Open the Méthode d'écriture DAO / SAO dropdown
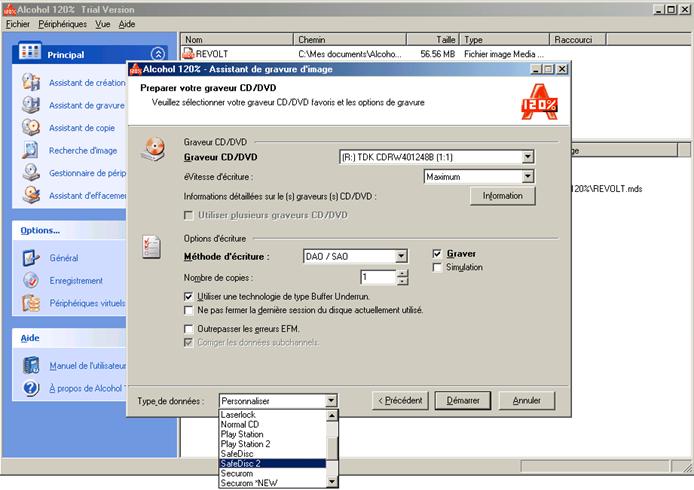The width and height of the screenshot is (694, 490). coord(401,256)
